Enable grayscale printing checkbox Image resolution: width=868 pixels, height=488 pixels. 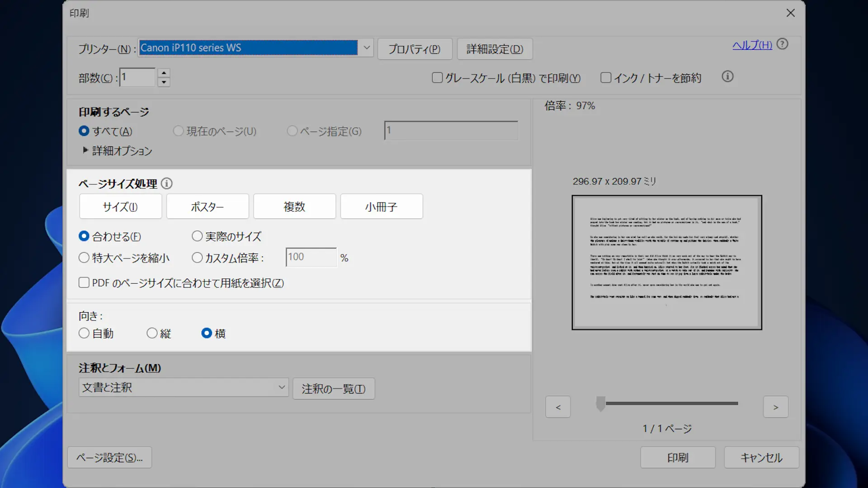pos(437,78)
